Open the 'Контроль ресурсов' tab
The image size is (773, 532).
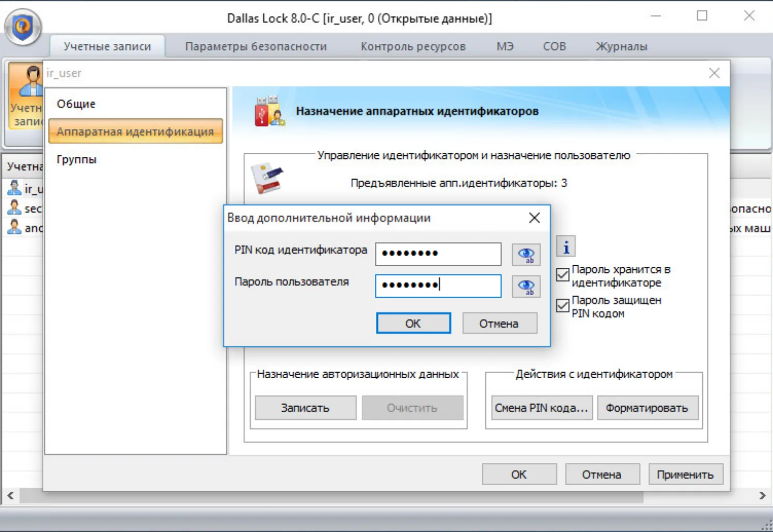pyautogui.click(x=413, y=46)
